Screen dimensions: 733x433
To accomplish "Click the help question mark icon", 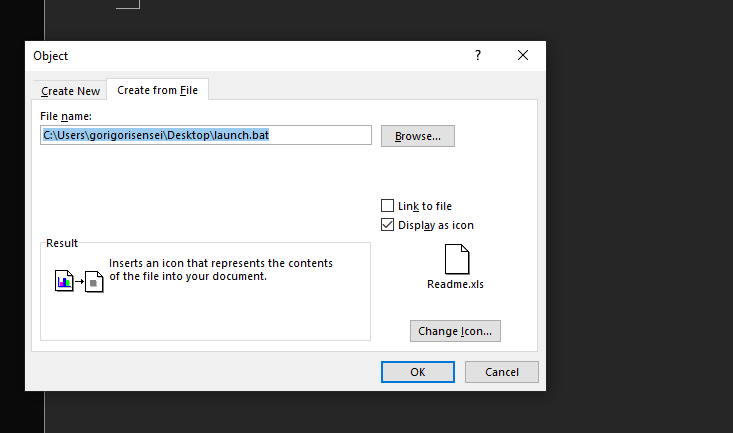I will click(x=478, y=55).
